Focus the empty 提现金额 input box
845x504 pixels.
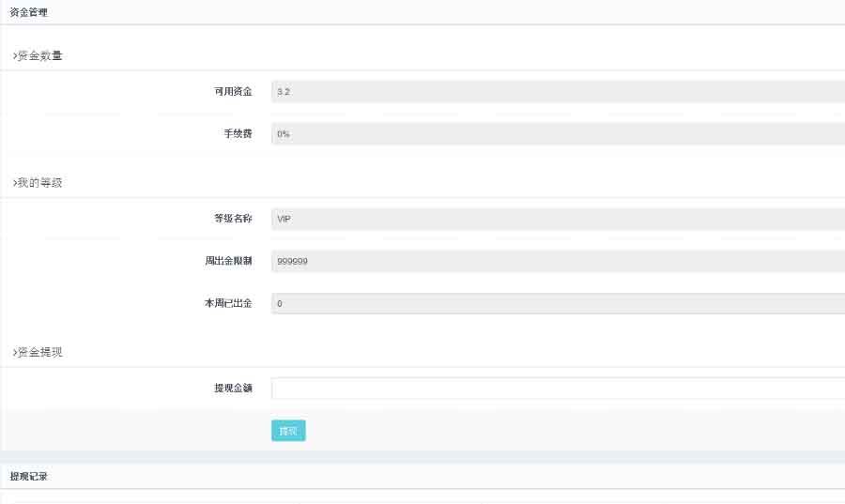pos(558,388)
